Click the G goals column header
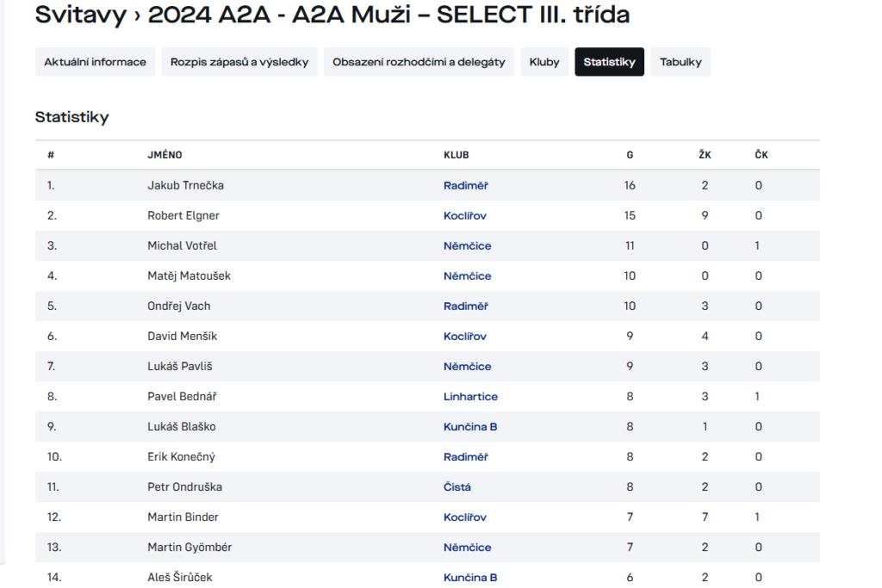 coord(630,155)
